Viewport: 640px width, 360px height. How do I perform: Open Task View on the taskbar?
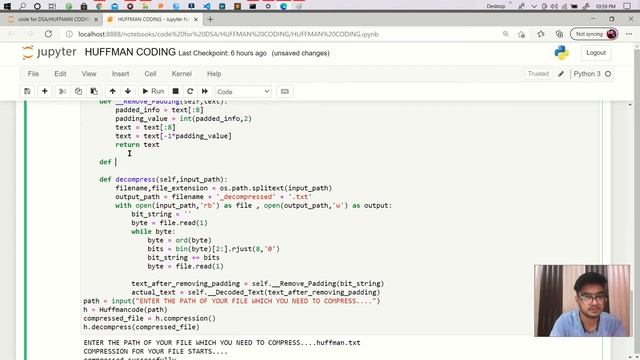52,6
